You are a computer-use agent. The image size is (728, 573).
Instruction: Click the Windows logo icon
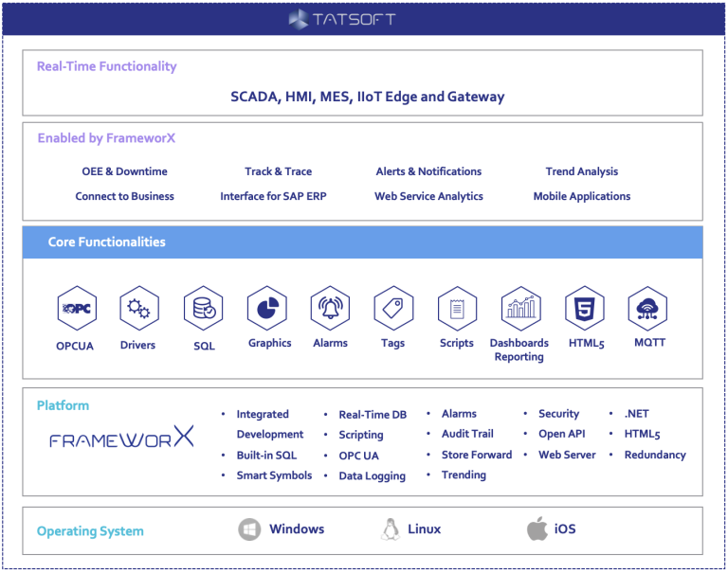[249, 529]
